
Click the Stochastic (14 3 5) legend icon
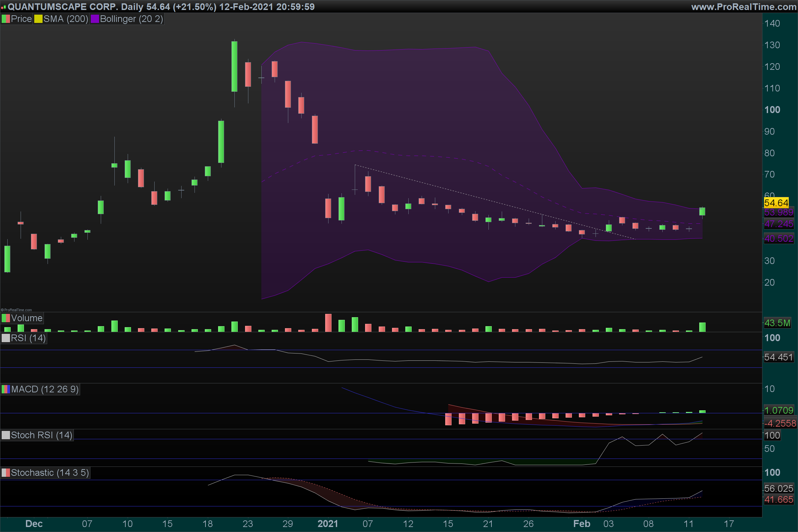coord(6,473)
